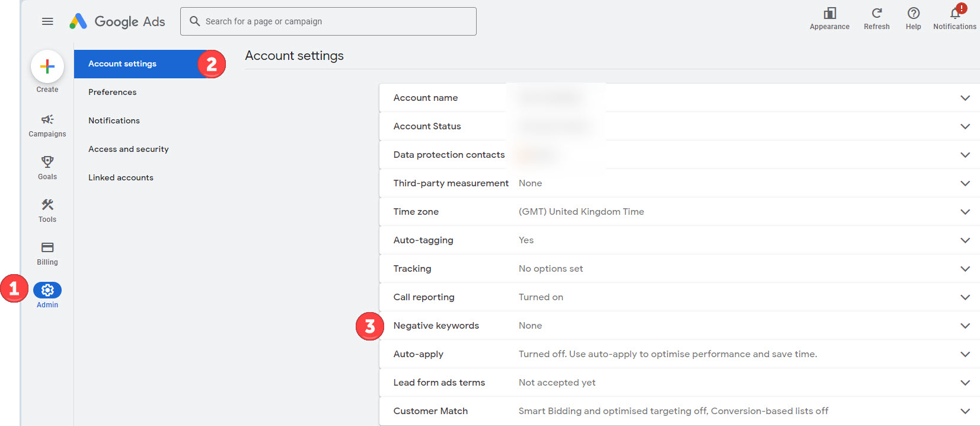Screen dimensions: 980x426
Task: Click the Auto-tagging label
Action: point(423,240)
